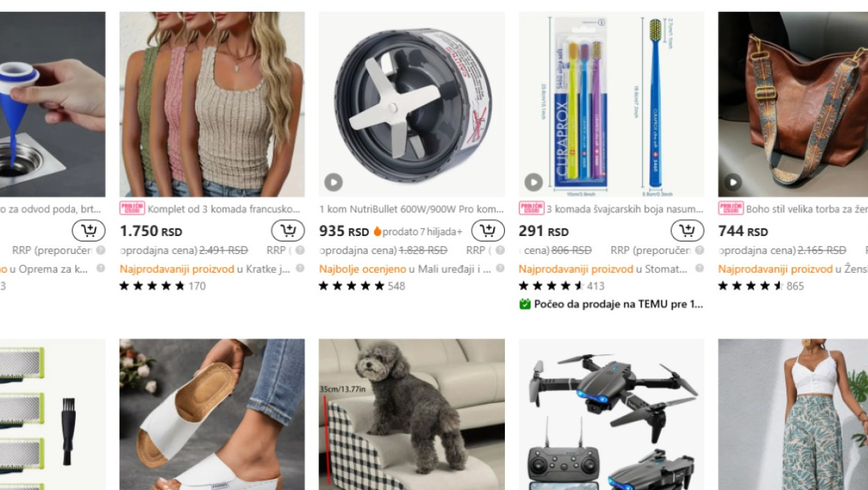Play the NutriBullet blade product video

[x=334, y=182]
